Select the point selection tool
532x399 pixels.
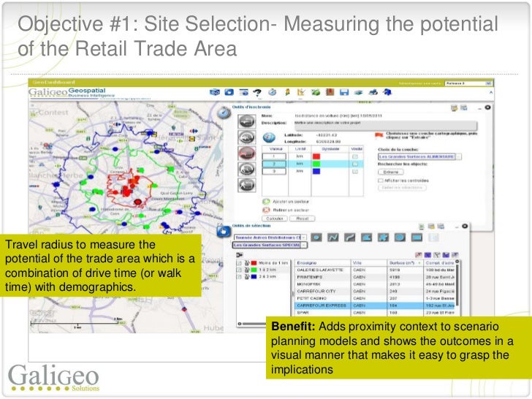316,237
